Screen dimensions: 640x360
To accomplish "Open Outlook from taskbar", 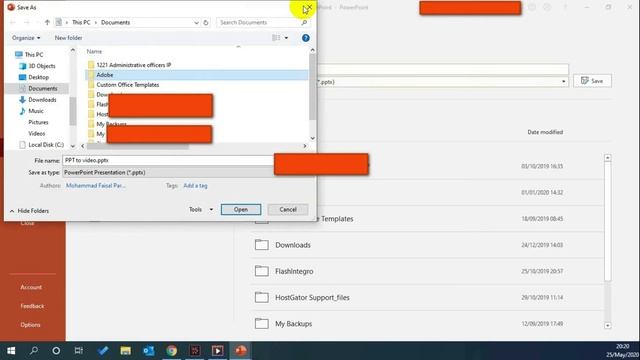I will point(149,351).
